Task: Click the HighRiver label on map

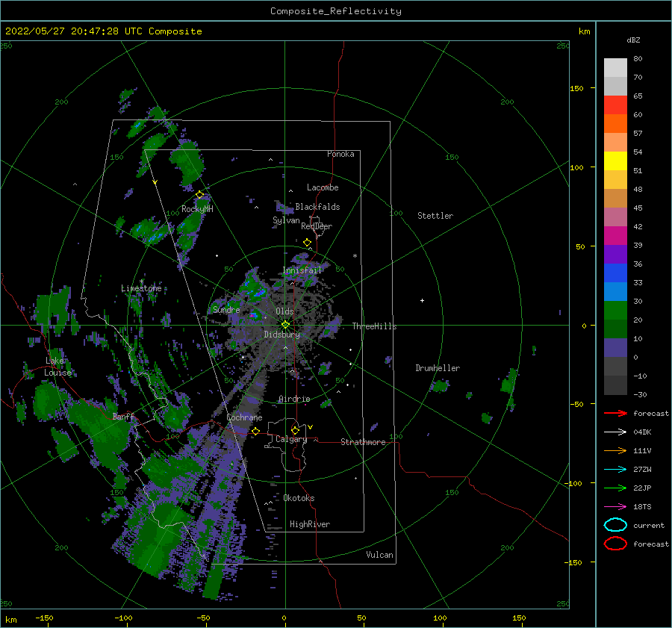Action: [x=310, y=524]
